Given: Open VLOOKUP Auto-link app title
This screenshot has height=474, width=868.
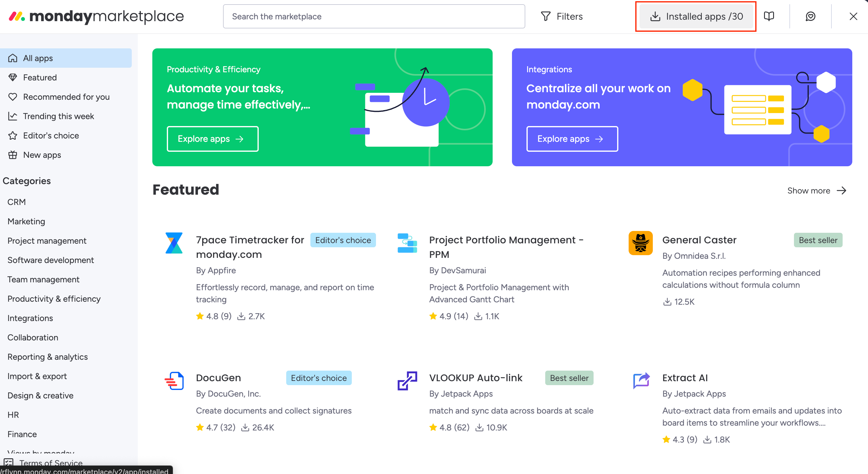Looking at the screenshot, I should 476,378.
